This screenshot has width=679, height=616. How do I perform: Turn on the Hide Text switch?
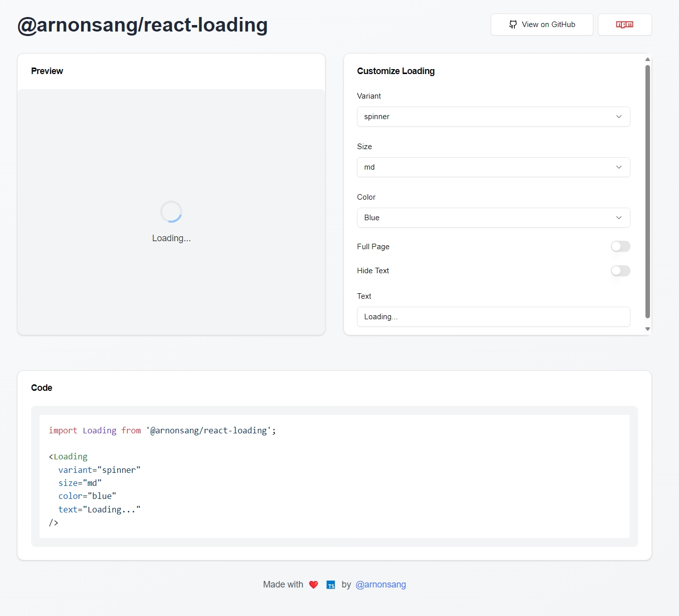coord(620,271)
